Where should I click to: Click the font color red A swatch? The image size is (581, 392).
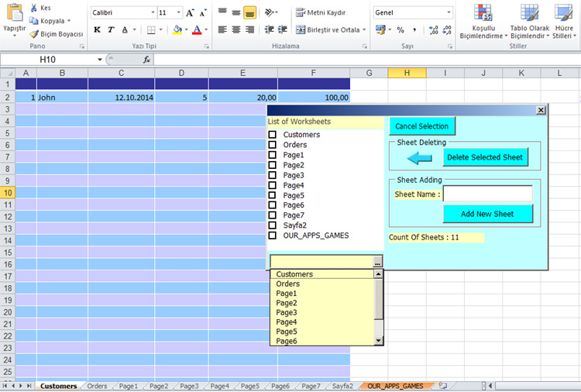click(196, 29)
